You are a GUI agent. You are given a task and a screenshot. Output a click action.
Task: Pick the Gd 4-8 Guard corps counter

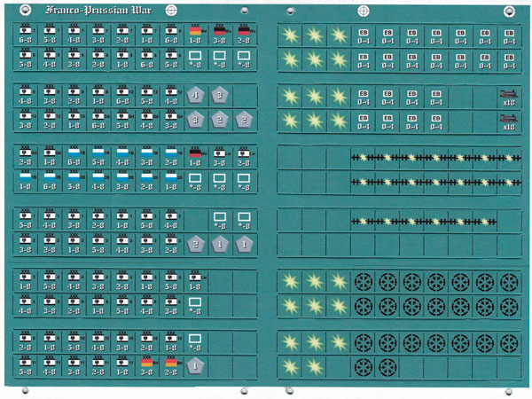[x=147, y=120]
